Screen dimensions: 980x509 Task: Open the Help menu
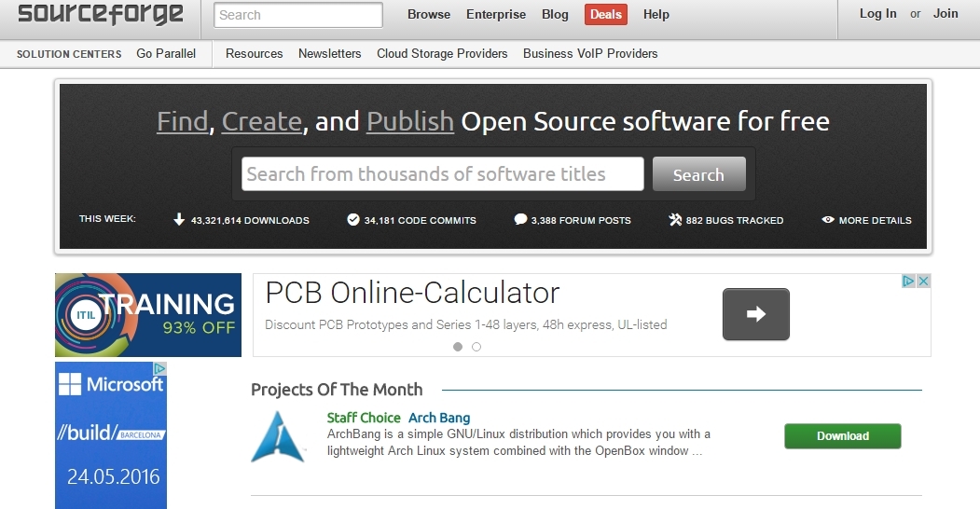(656, 14)
